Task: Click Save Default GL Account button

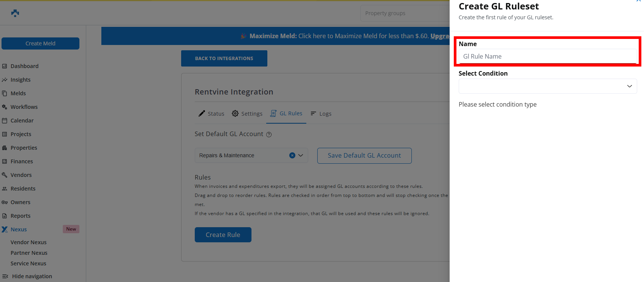Action: 364,156
